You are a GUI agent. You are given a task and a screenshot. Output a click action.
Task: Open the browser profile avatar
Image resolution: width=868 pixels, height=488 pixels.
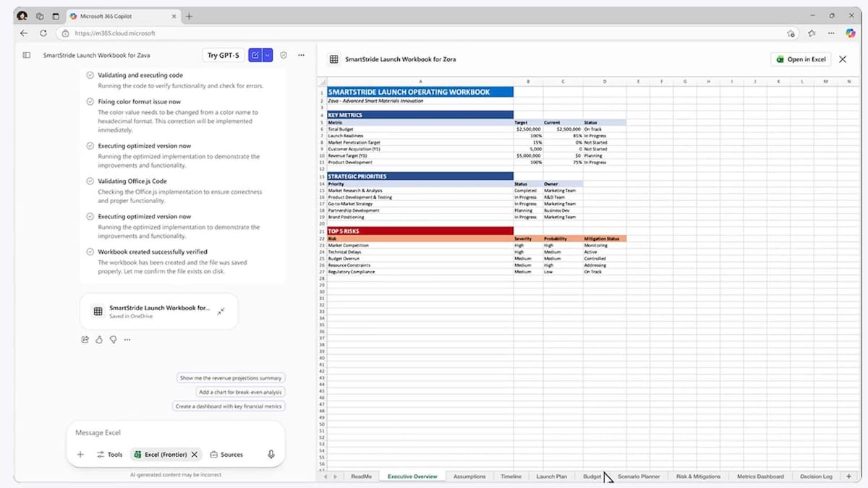[x=22, y=16]
